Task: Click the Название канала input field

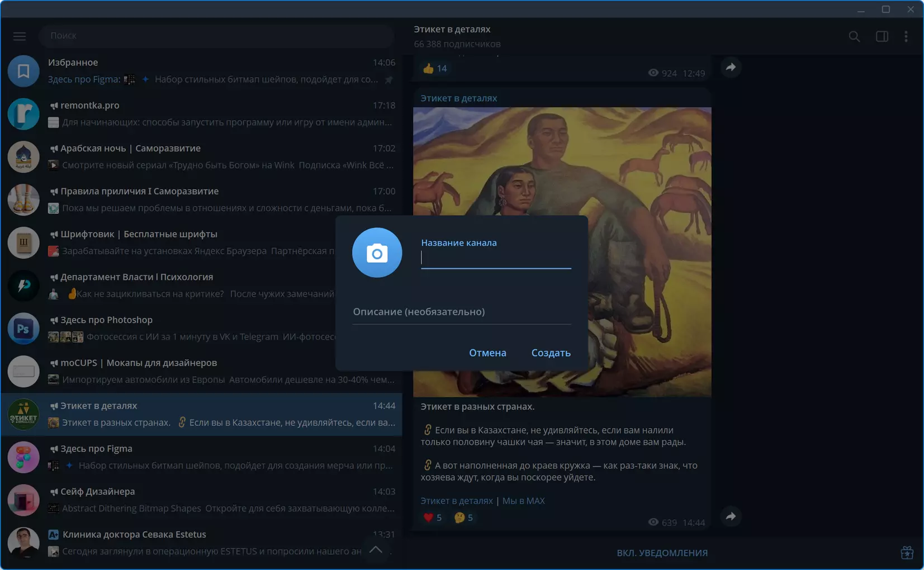Action: 496,258
